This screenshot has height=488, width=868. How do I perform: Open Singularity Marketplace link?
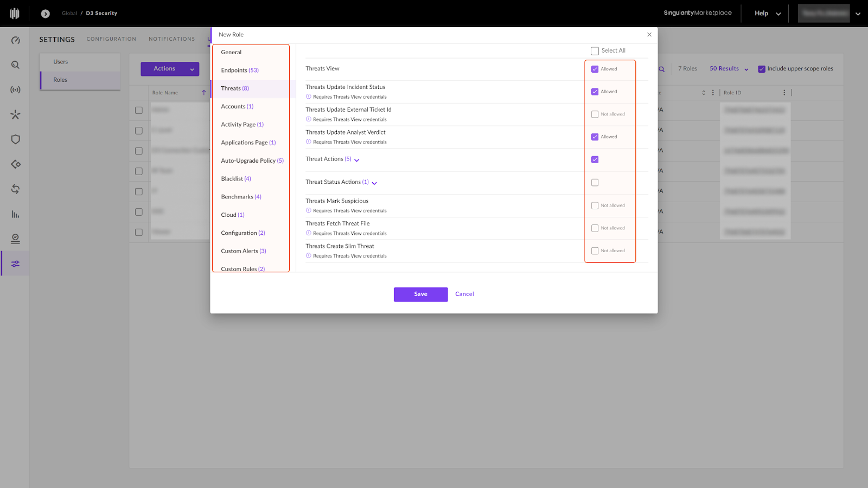click(698, 13)
